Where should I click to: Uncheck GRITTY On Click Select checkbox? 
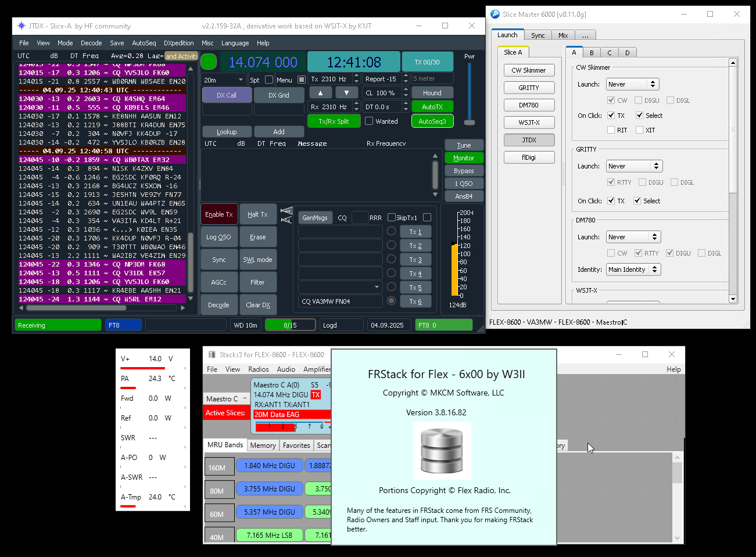point(637,200)
